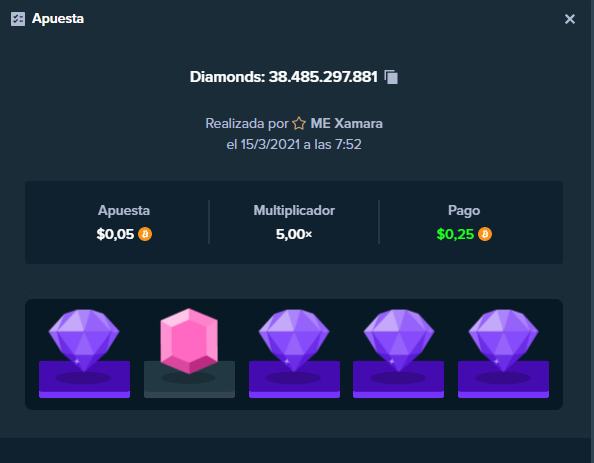Open ME Xamara user profile
594x463 pixels.
coord(346,124)
